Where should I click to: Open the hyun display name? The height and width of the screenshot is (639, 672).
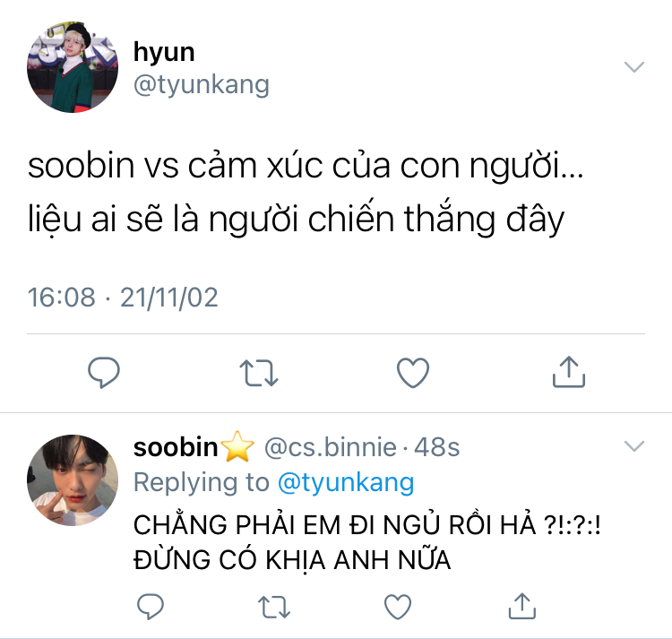pos(164,52)
